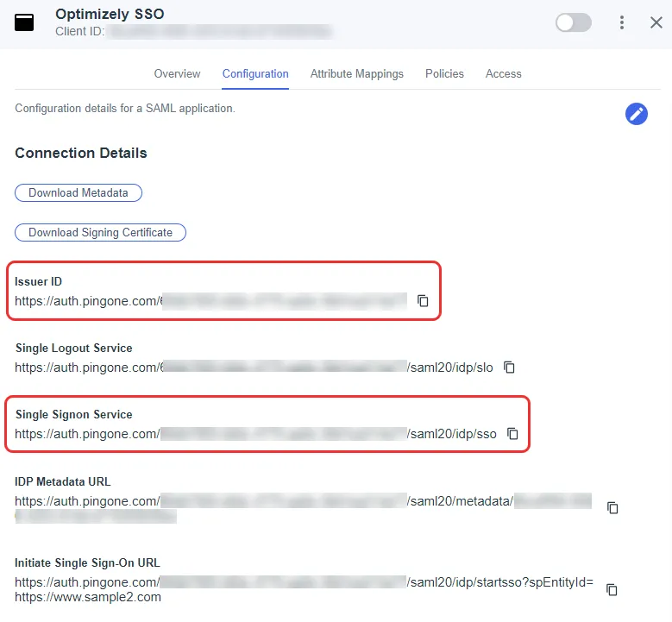
Task: Click the blue pencil edit configuration icon
Action: [637, 114]
